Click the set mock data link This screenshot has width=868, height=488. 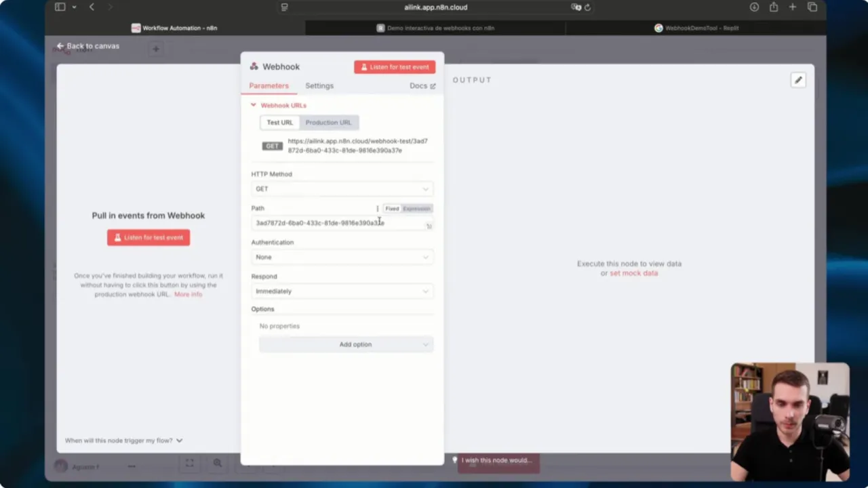[x=633, y=273]
